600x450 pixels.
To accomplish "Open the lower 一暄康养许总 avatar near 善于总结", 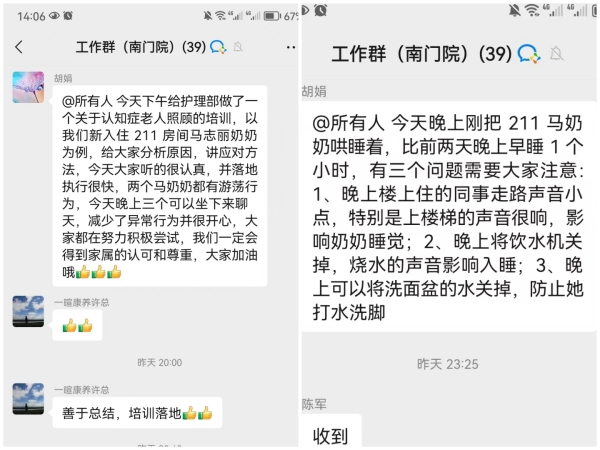I will click(x=28, y=399).
